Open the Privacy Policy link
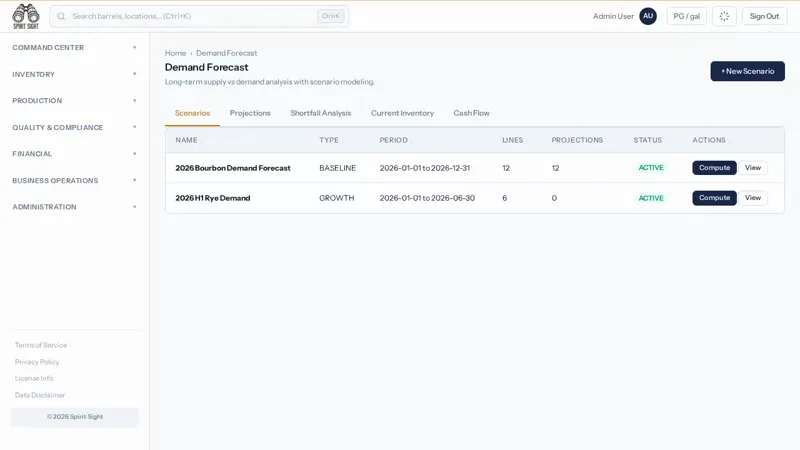This screenshot has width=800, height=450. [37, 362]
